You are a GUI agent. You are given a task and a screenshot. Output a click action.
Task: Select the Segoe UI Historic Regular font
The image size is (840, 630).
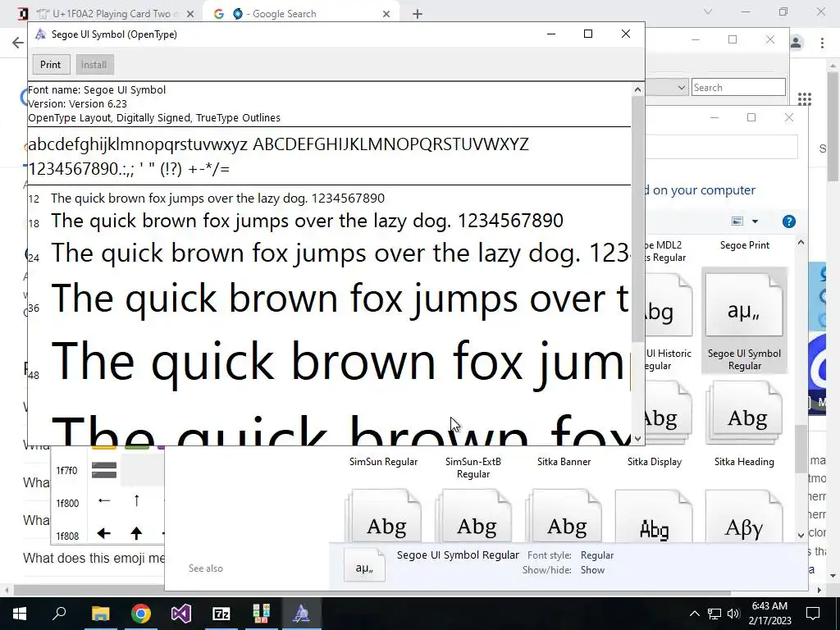(x=669, y=359)
